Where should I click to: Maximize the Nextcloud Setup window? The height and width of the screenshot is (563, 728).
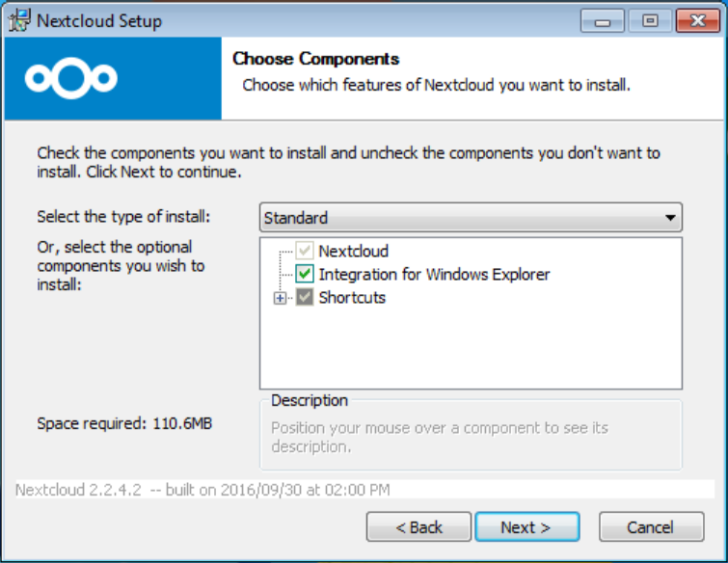(x=650, y=20)
